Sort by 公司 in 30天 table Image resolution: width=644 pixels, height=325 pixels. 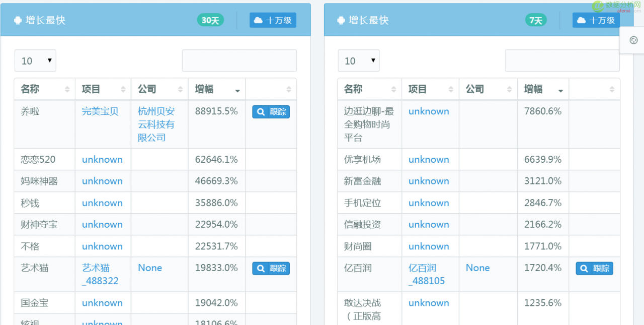(160, 89)
